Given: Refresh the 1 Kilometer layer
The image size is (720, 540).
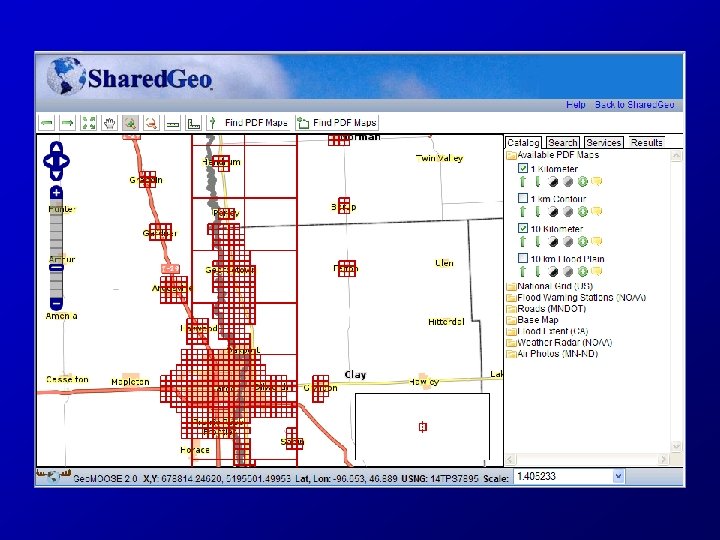Looking at the screenshot, I should [583, 182].
